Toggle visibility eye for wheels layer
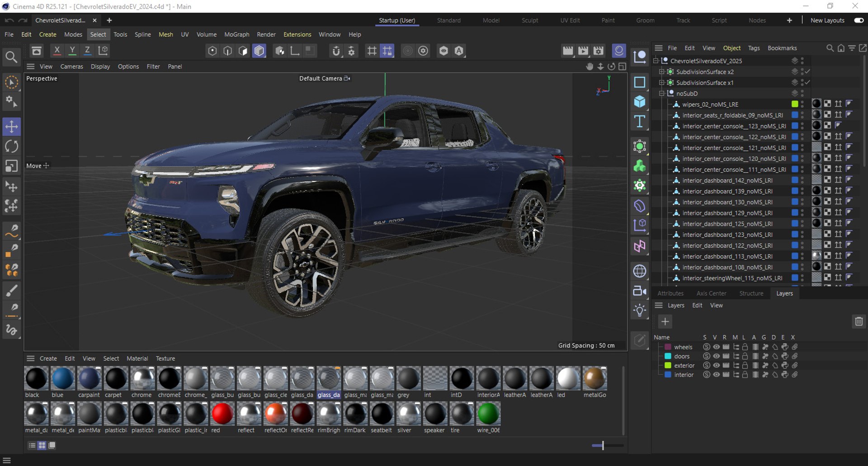Screen dimensions: 868x466 pyautogui.click(x=716, y=347)
